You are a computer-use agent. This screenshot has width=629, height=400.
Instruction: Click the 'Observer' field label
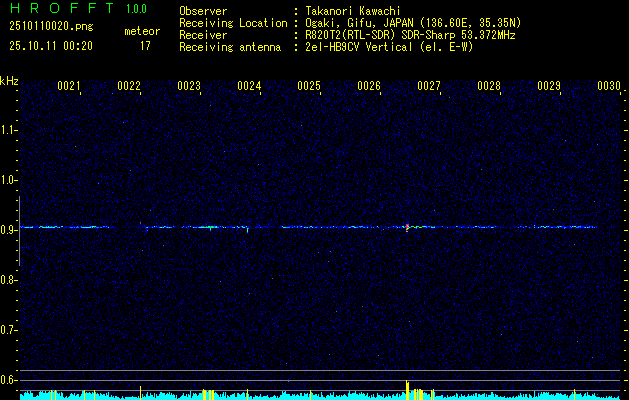203,12
